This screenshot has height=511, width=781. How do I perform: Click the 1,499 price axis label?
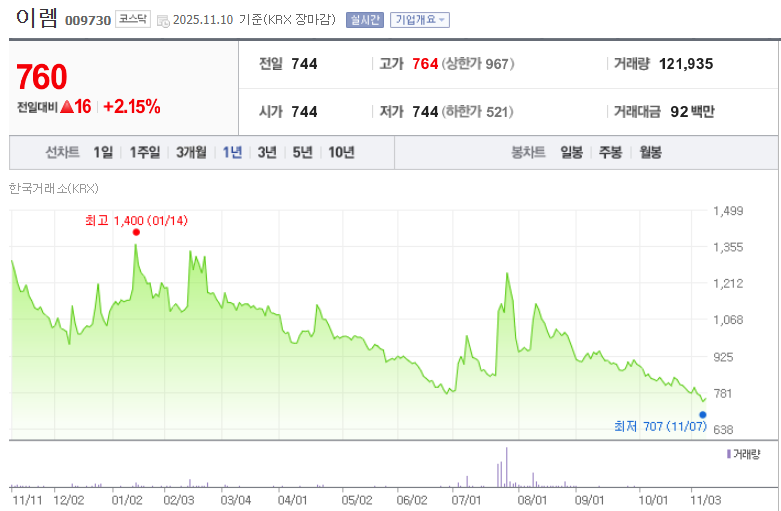[728, 211]
